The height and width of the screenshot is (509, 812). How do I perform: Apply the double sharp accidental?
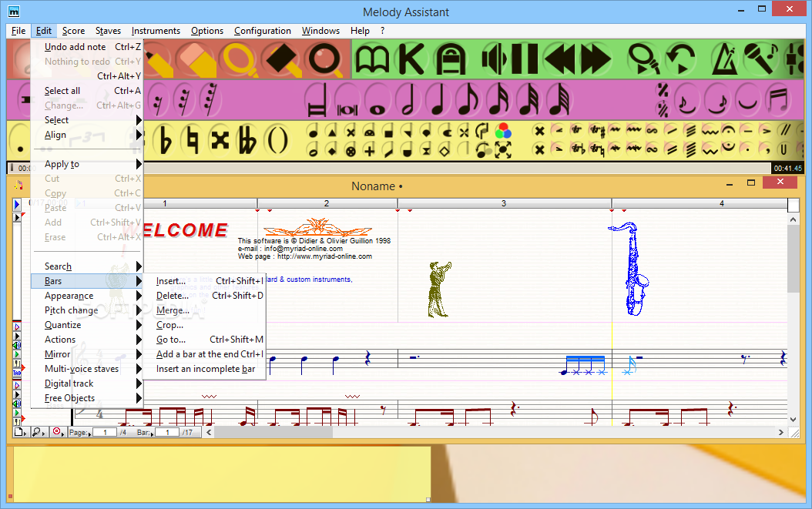(220, 140)
